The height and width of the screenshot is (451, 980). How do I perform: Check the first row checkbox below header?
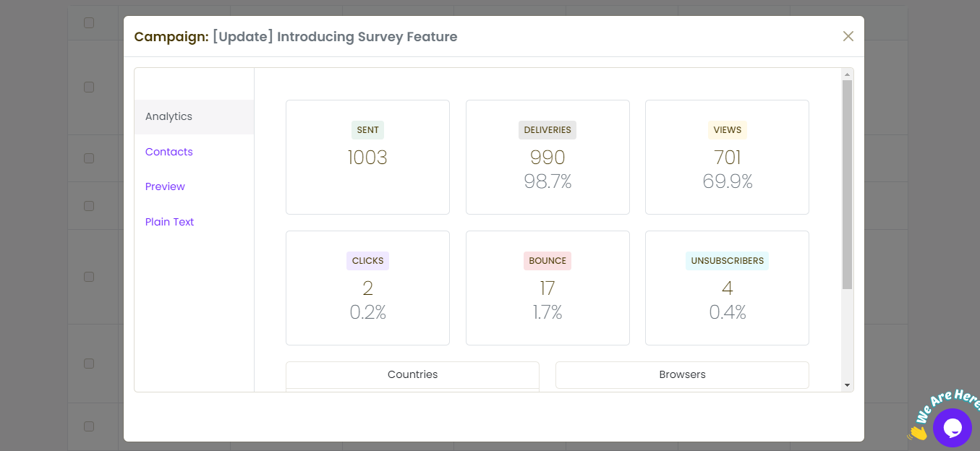pos(89,87)
